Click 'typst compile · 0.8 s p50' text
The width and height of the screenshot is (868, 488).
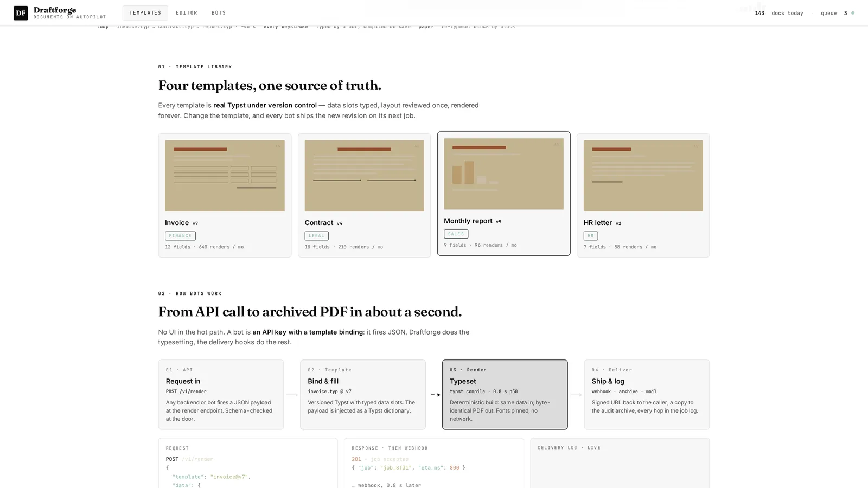(483, 391)
